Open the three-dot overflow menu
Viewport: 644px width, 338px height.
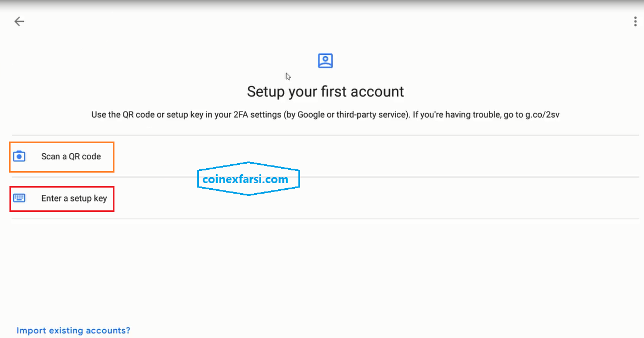(635, 22)
